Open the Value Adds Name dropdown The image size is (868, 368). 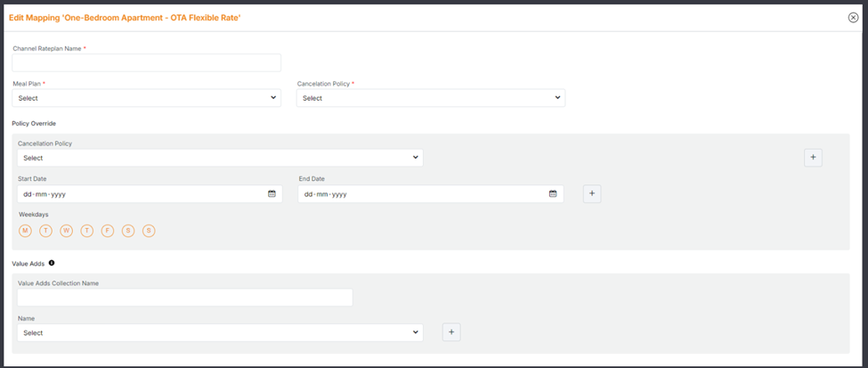pyautogui.click(x=219, y=332)
